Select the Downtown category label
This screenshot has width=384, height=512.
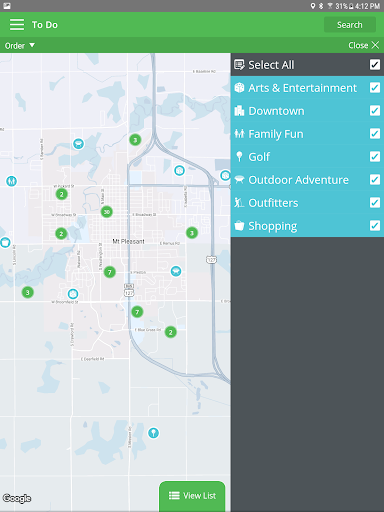pos(276,111)
